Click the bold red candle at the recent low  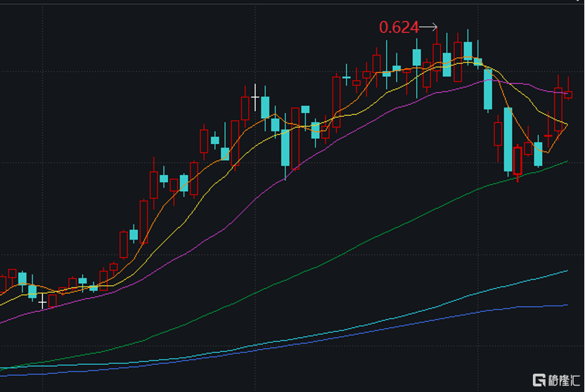(x=518, y=161)
